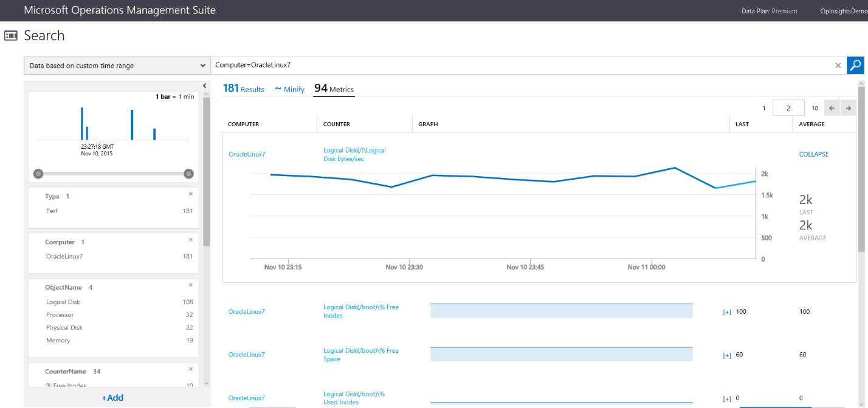This screenshot has height=408, width=868.
Task: Open Logical Disk(/boot)\% Free Inodes counter
Action: 361,311
